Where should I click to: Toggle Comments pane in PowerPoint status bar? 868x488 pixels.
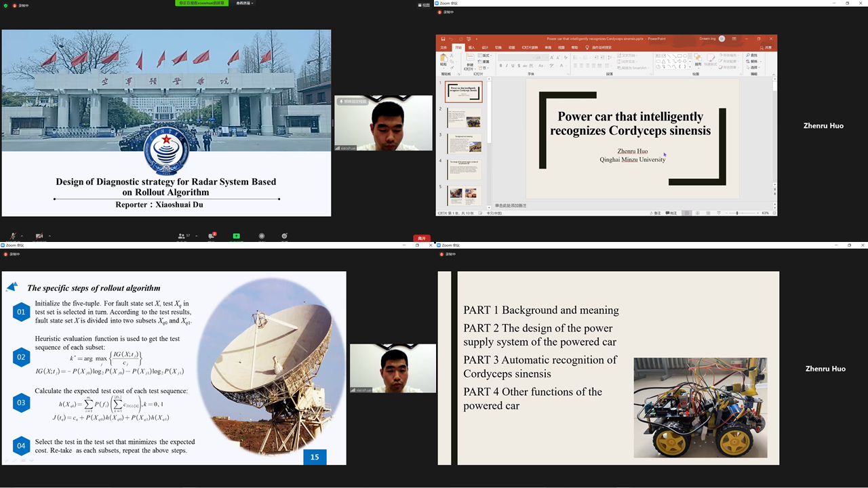(671, 213)
